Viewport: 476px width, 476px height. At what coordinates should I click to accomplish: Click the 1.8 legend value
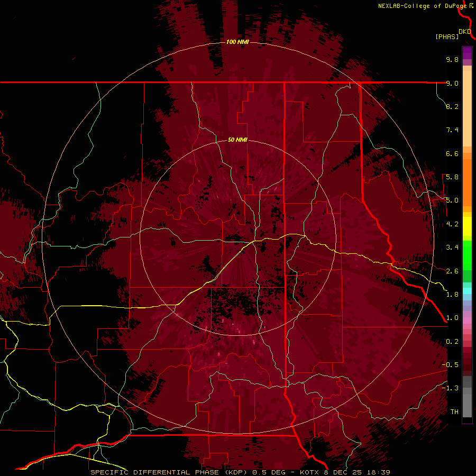452,295
